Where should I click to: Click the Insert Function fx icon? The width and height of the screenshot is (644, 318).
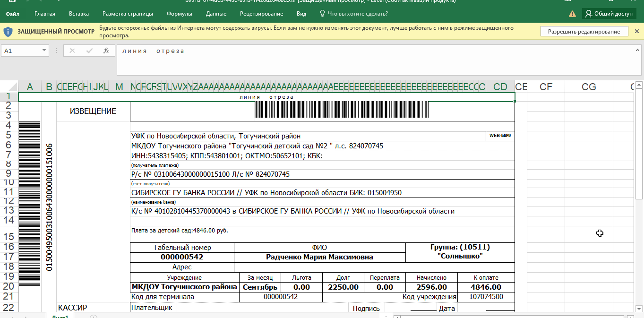106,51
